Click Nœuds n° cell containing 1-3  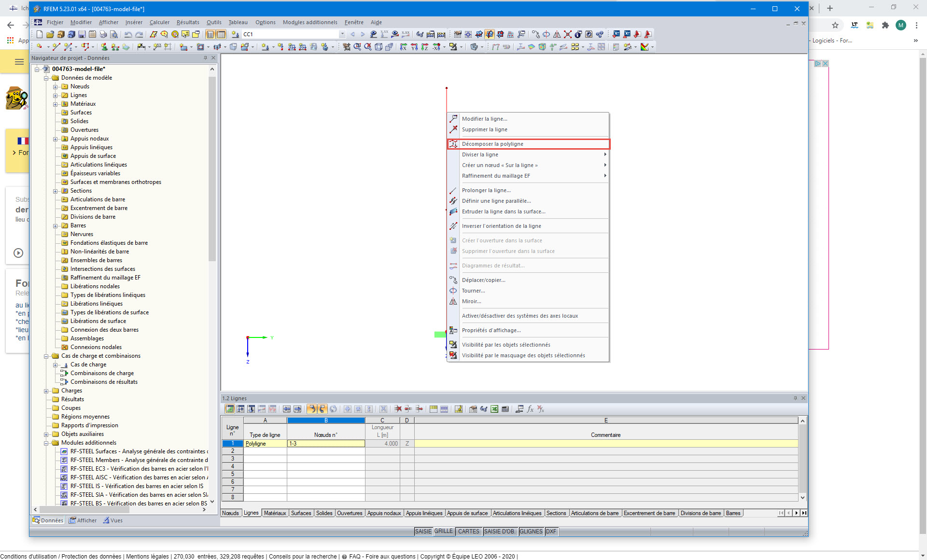point(325,444)
